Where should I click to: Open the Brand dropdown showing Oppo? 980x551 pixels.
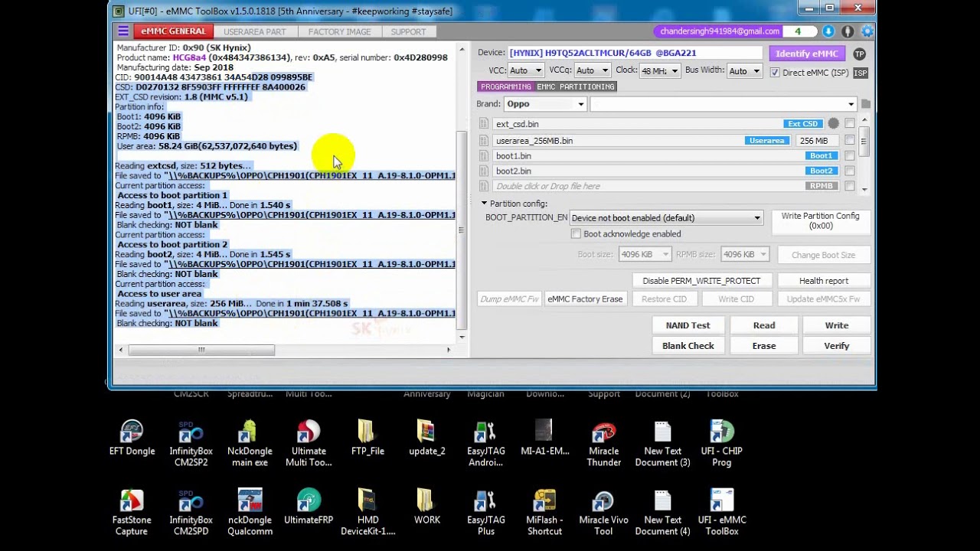tap(545, 104)
